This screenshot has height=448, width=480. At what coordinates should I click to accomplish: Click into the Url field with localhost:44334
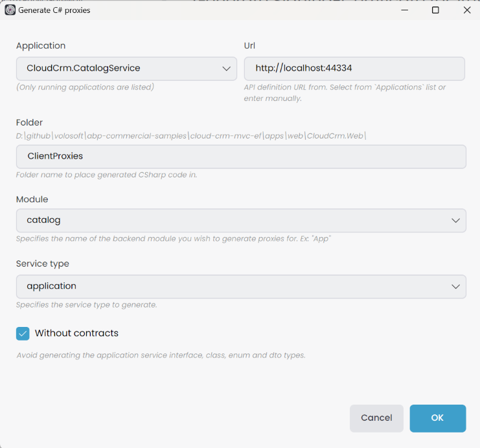coord(354,69)
